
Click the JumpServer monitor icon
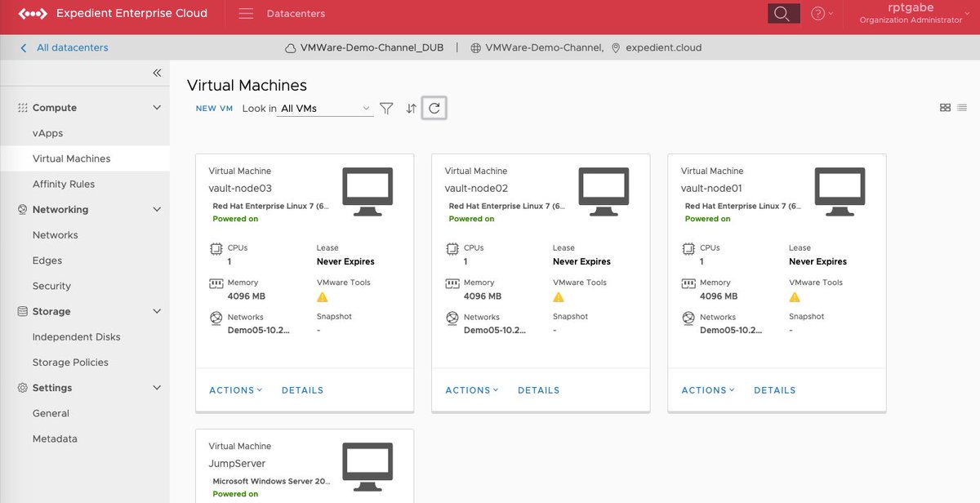(367, 467)
